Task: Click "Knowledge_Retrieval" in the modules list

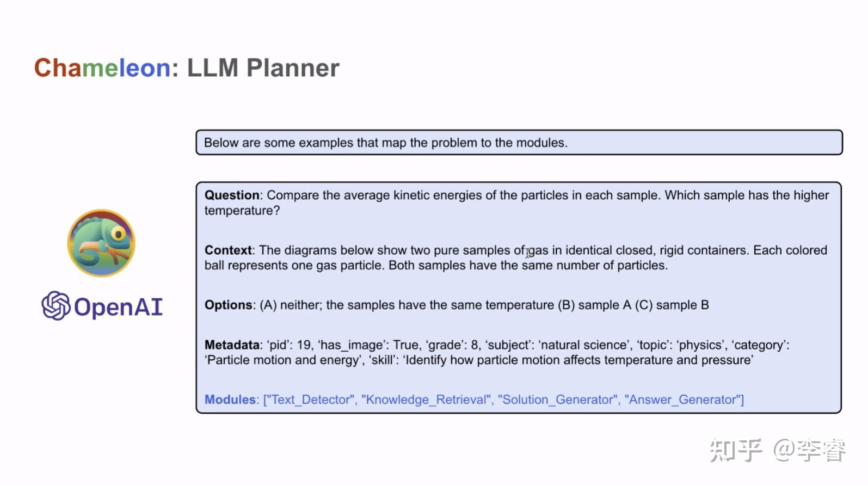Action: pyautogui.click(x=426, y=400)
